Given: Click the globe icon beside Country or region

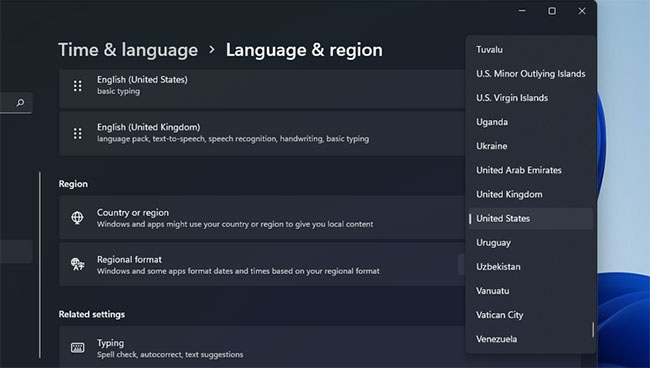Looking at the screenshot, I should pos(77,218).
